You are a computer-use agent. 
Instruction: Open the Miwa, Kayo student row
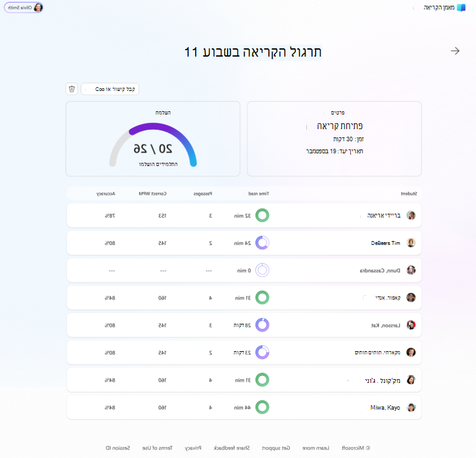[244, 407]
